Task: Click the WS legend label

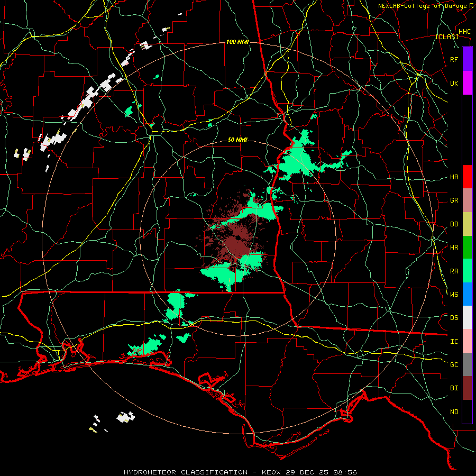Action: click(x=454, y=295)
